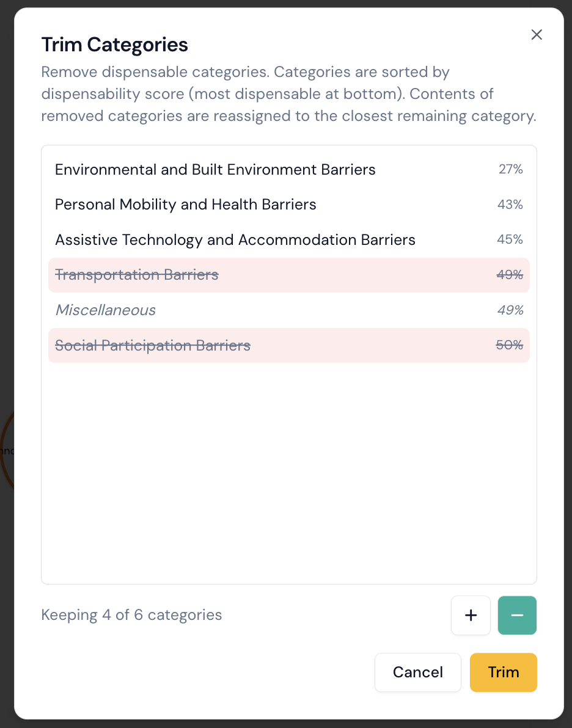Click the Remove dispensable categories description text

pos(288,94)
